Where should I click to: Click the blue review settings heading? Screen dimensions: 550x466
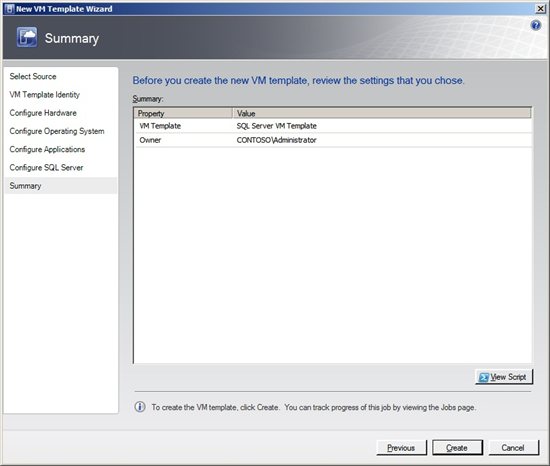tap(298, 81)
